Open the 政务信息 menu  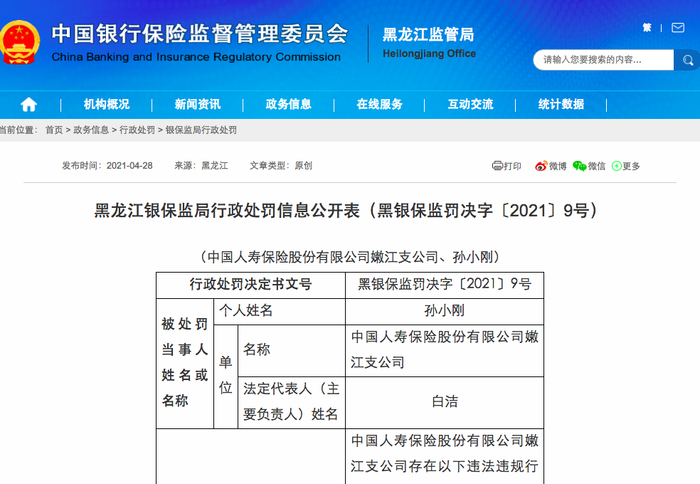pos(288,104)
